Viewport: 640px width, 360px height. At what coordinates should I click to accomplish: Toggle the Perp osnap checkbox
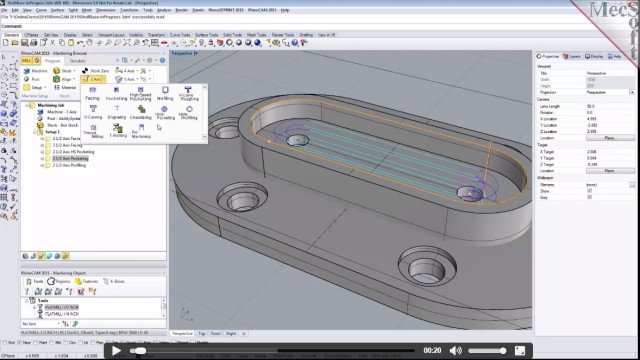(93, 342)
